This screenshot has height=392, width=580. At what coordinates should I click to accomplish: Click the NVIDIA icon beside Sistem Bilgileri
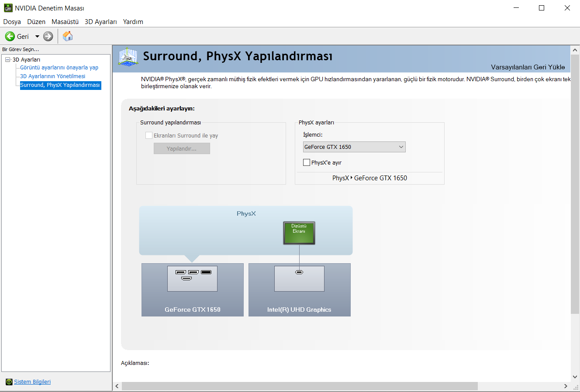tap(9, 382)
